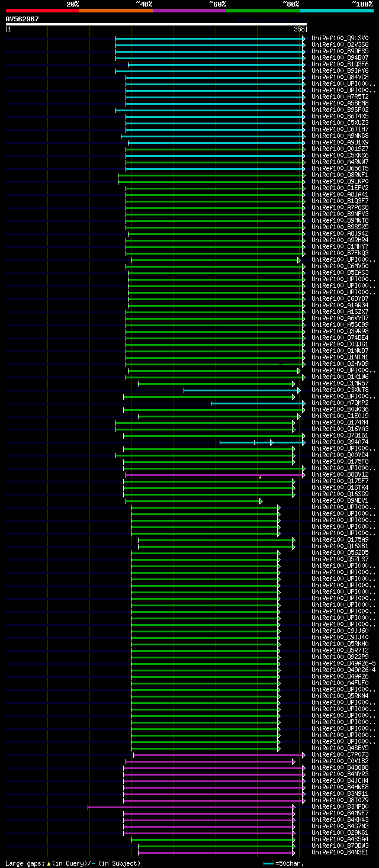Click long purple bar of UniRef100_B3MPD0
The height and width of the screenshot is (868, 379).
click(191, 807)
